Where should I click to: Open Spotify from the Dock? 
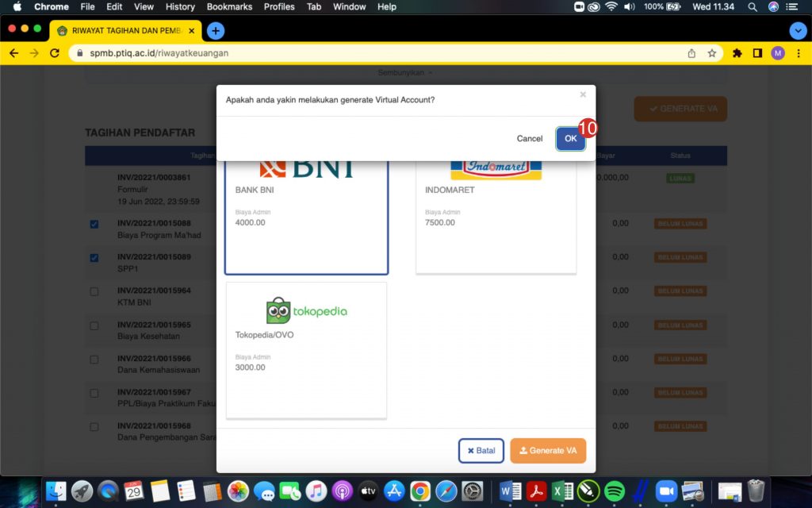click(x=615, y=491)
